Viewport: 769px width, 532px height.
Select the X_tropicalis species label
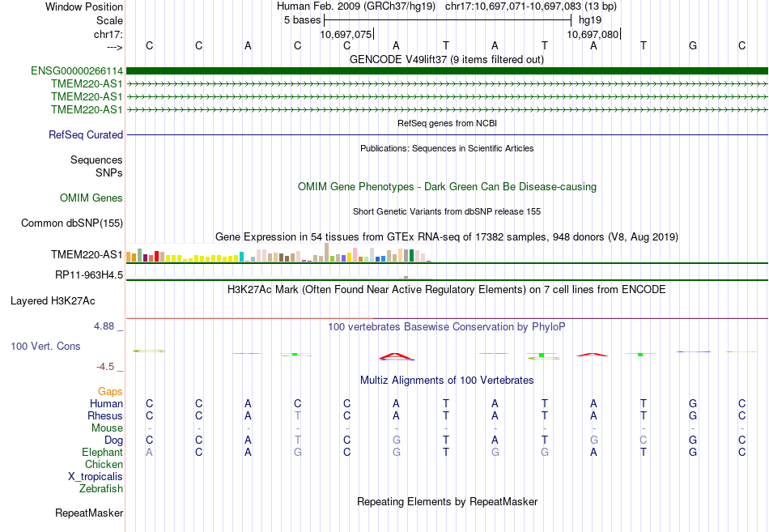tap(96, 477)
